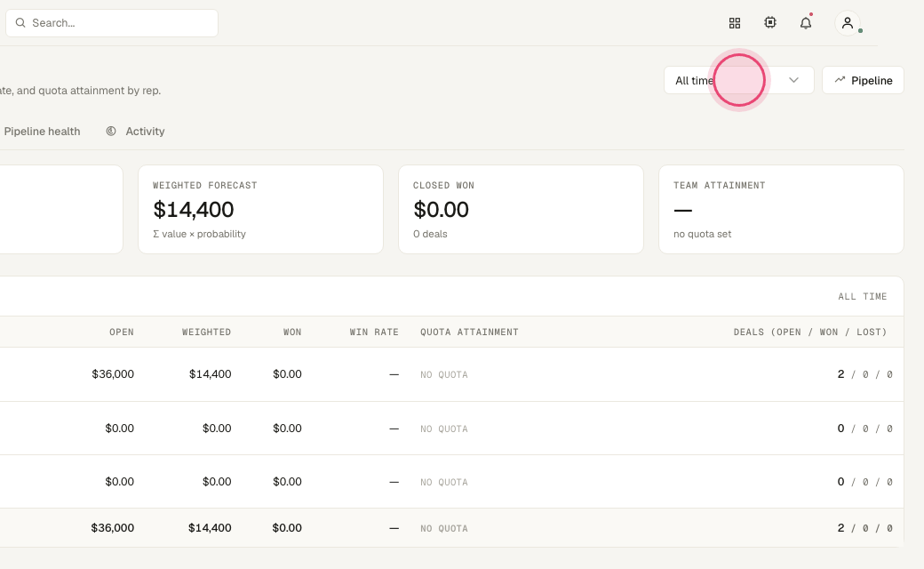Click the ALL TIME label above table

(863, 297)
